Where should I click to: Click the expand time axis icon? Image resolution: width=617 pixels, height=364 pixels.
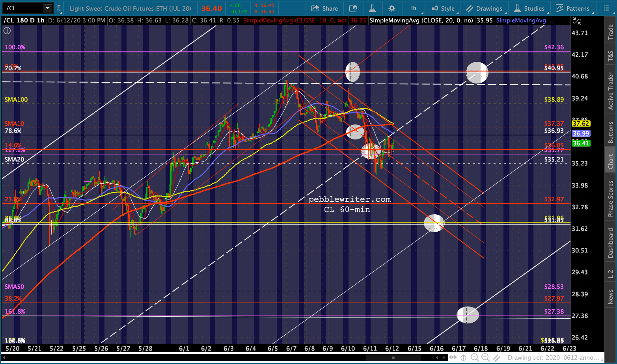click(x=453, y=357)
